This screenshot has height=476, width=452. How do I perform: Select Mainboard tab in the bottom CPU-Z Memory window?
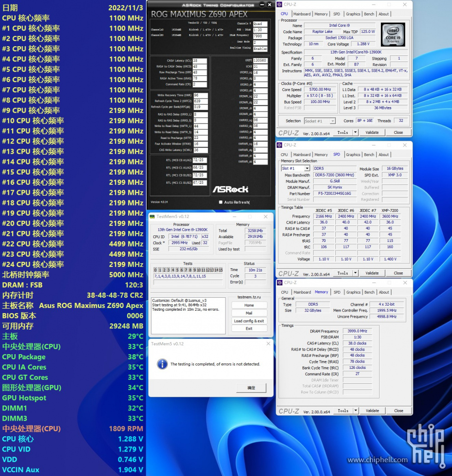[302, 292]
